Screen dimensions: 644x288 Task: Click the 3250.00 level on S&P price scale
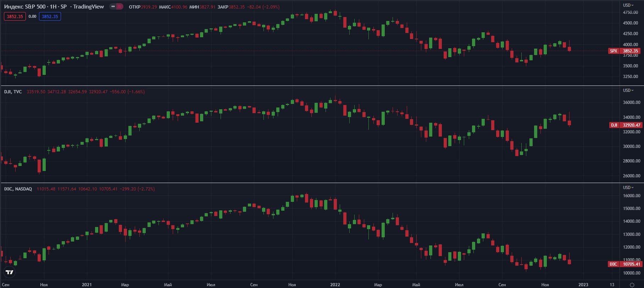[631, 77]
